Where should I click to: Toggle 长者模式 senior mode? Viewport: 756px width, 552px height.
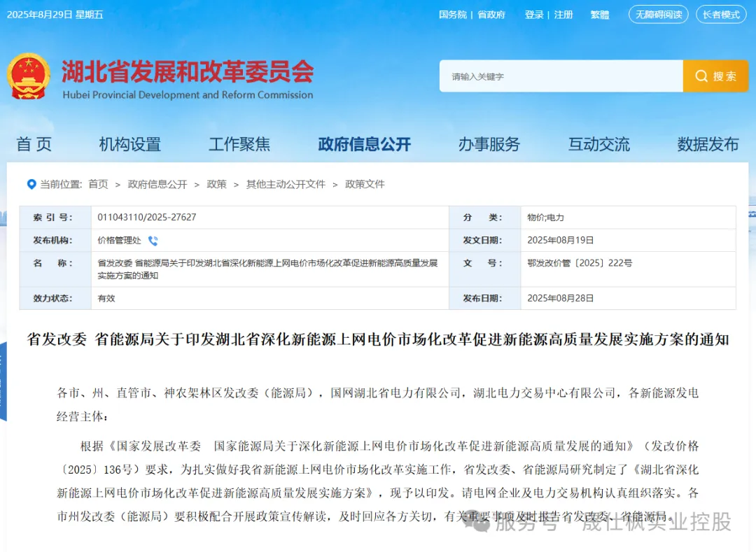coord(721,15)
